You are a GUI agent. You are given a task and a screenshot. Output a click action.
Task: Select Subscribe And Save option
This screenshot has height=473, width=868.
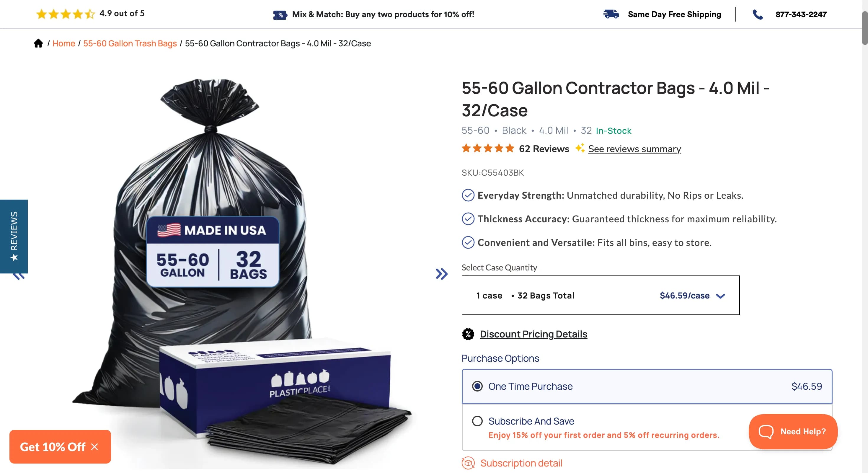point(477,421)
